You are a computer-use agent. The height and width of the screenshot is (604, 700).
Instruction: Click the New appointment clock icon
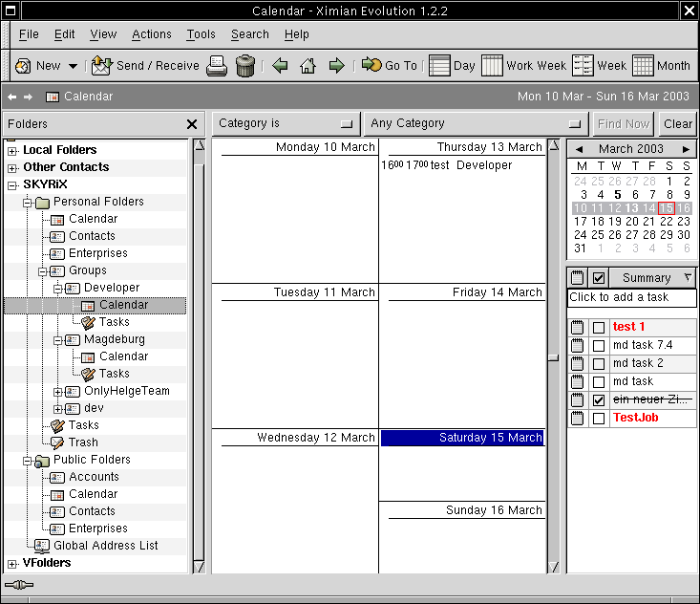[23, 66]
